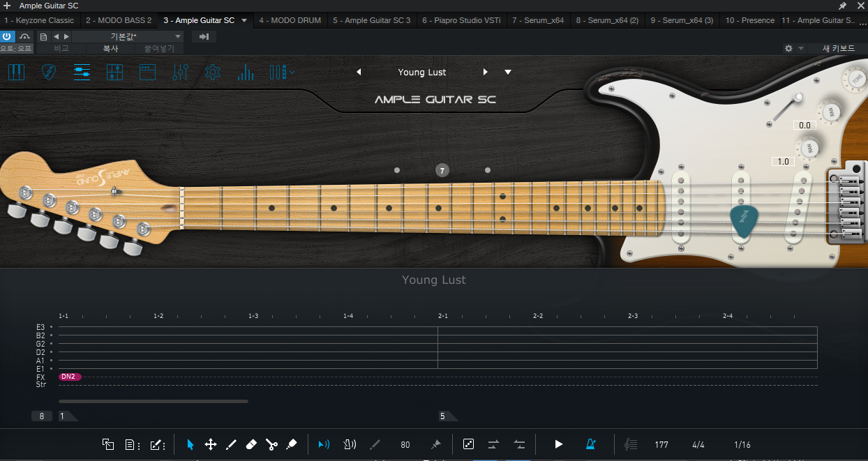Select the pencil draw tool
This screenshot has height=461, width=868.
tap(231, 444)
